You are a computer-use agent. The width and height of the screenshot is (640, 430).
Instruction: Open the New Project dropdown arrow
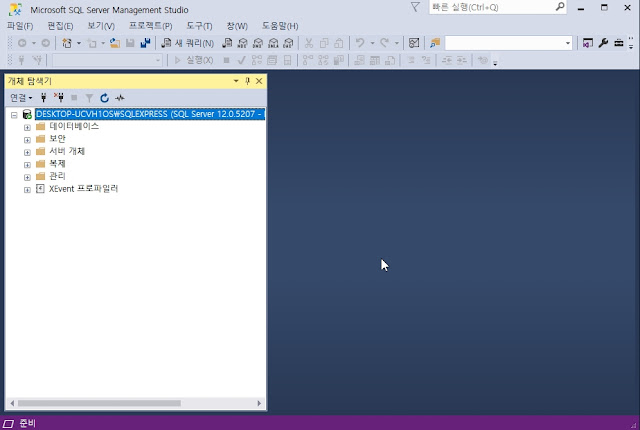(79, 43)
